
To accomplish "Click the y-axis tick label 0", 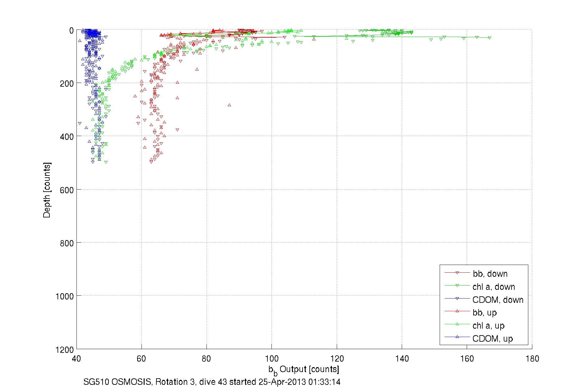I will point(71,30).
